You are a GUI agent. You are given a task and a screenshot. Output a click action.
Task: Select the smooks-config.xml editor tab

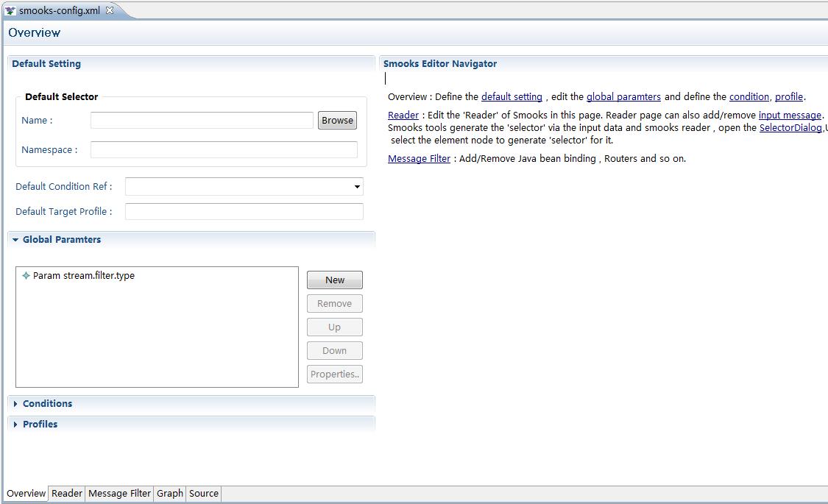(x=59, y=10)
